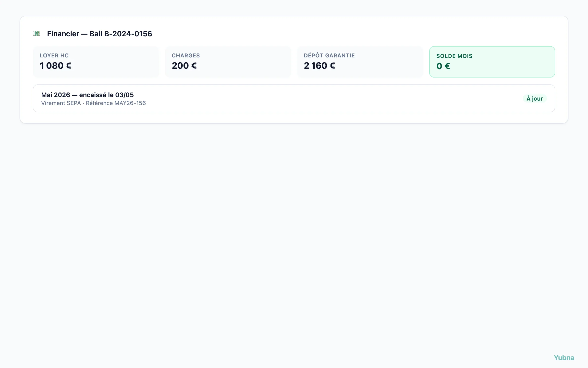
Task: Click the SOLDE MOIS label
Action: 454,56
